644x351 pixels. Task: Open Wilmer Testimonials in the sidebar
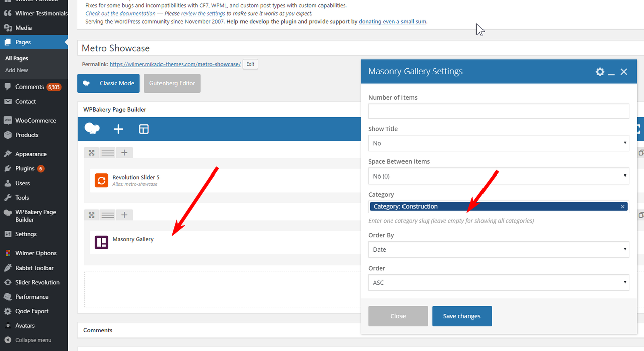coord(34,13)
